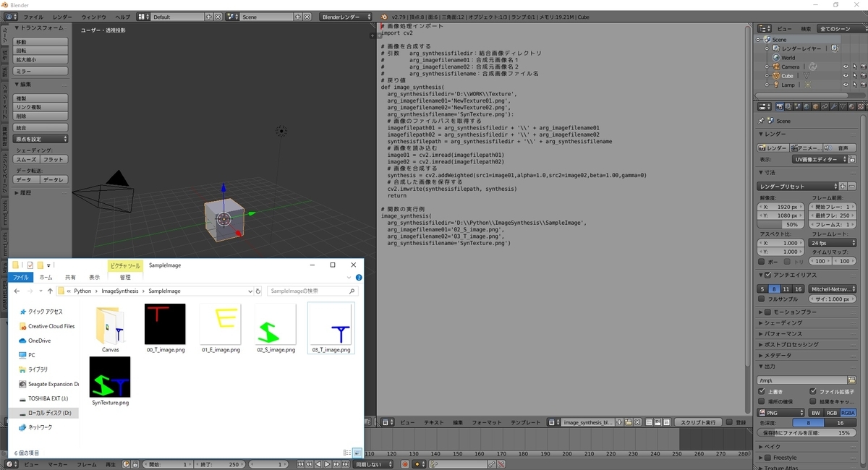
Task: Toggle the File Extensions checkbox
Action: (x=813, y=391)
